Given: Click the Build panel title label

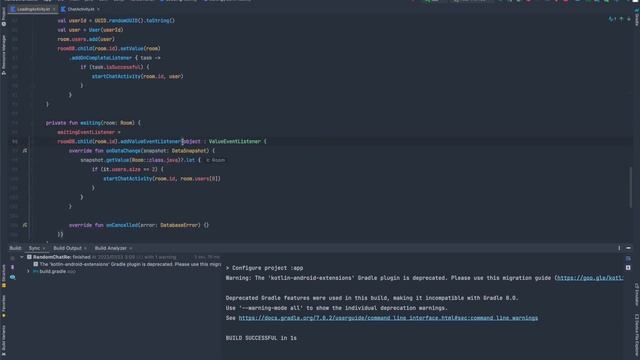Looking at the screenshot, I should (16, 248).
